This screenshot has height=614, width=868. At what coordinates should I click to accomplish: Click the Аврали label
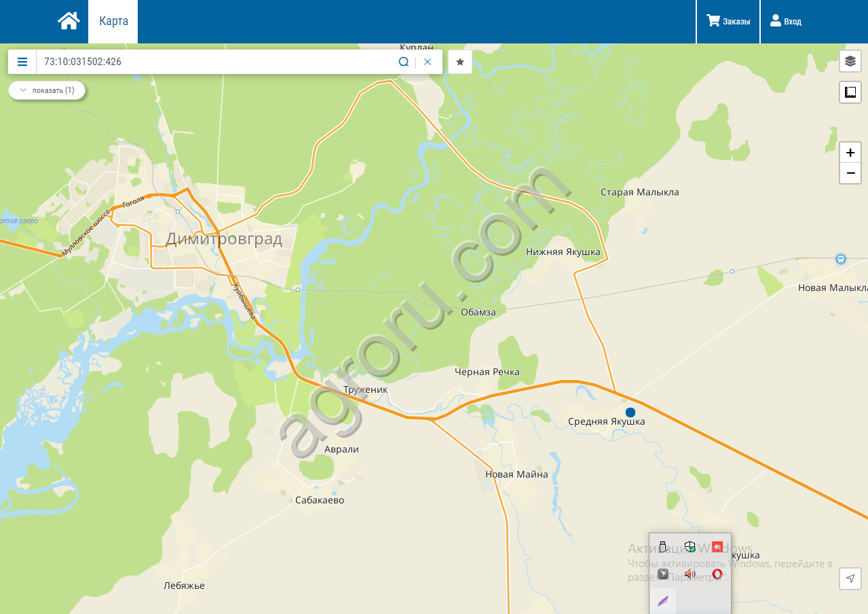(342, 449)
